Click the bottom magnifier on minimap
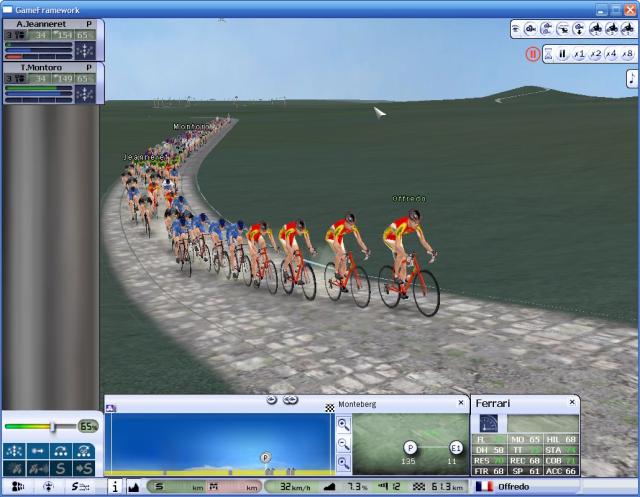Screen dimensions: 640x497 click(343, 463)
